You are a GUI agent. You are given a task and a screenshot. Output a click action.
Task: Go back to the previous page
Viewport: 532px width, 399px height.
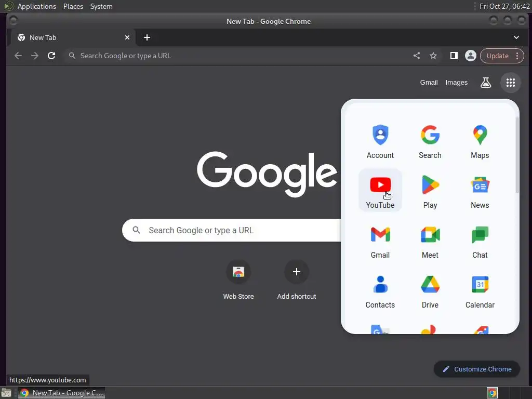click(18, 56)
